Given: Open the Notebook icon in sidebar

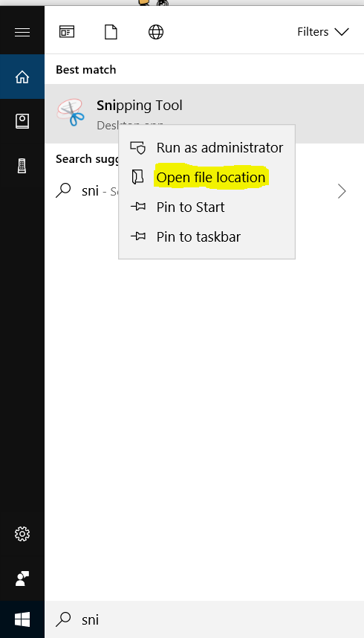Looking at the screenshot, I should pos(22,121).
